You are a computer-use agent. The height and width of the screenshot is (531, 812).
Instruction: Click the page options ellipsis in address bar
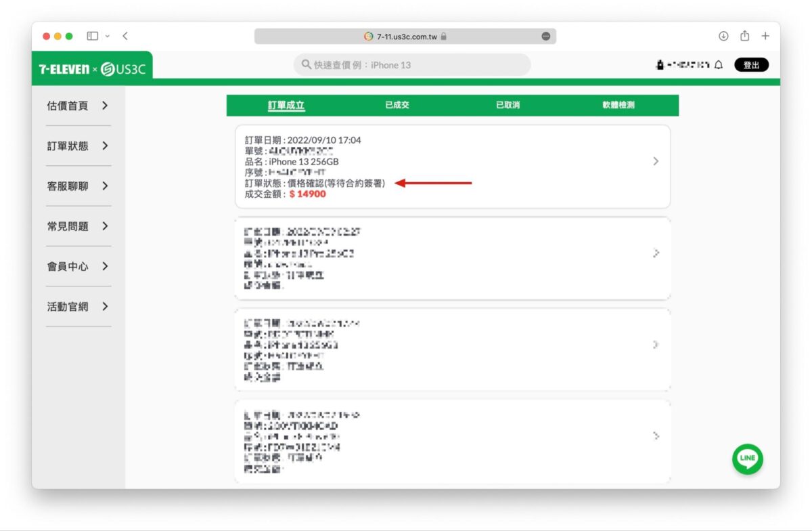(546, 37)
